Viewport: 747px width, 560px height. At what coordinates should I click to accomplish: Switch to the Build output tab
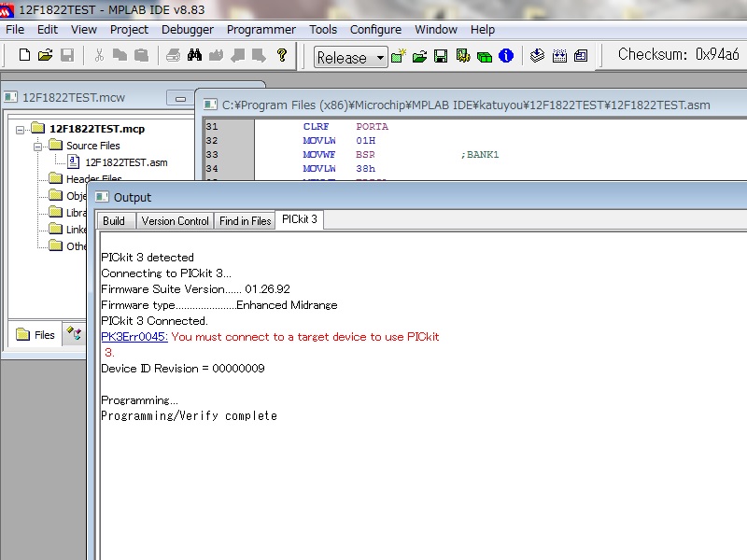pos(114,221)
